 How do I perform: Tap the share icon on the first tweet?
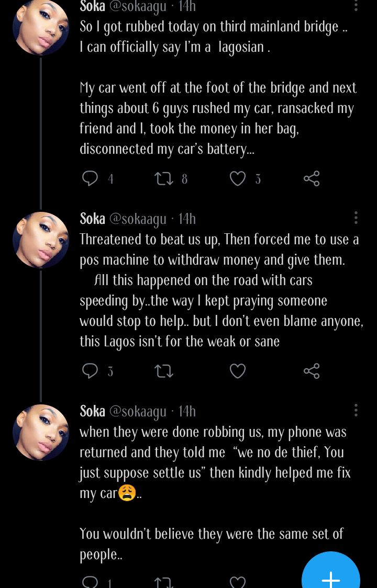click(312, 178)
